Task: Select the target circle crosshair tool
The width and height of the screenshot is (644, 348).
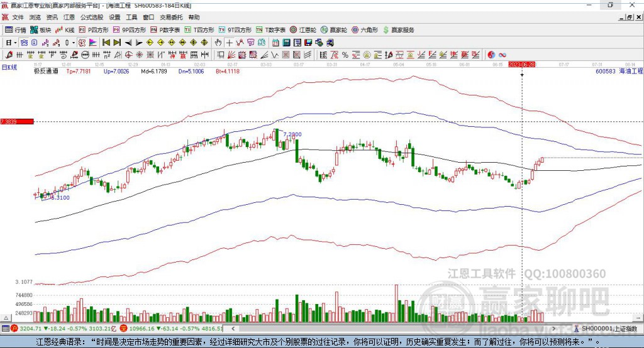Action: [128, 55]
